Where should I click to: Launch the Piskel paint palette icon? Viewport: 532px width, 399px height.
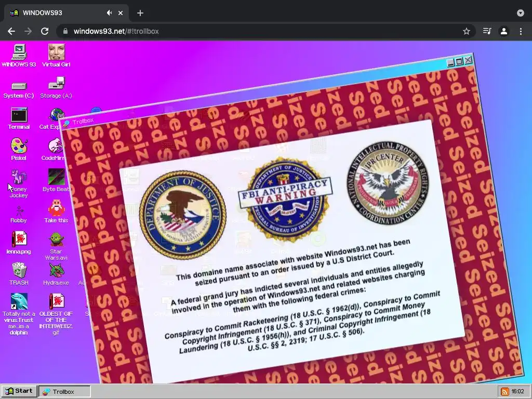(x=19, y=149)
